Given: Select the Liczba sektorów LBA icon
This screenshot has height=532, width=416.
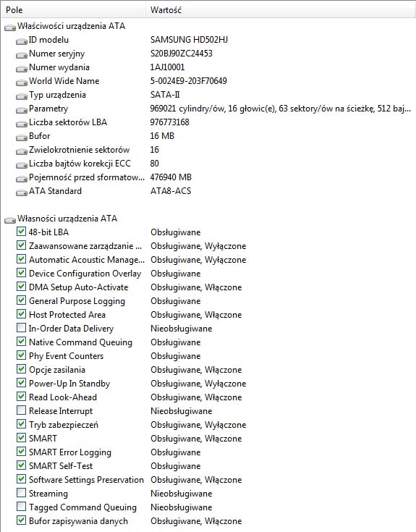Looking at the screenshot, I should [22, 124].
